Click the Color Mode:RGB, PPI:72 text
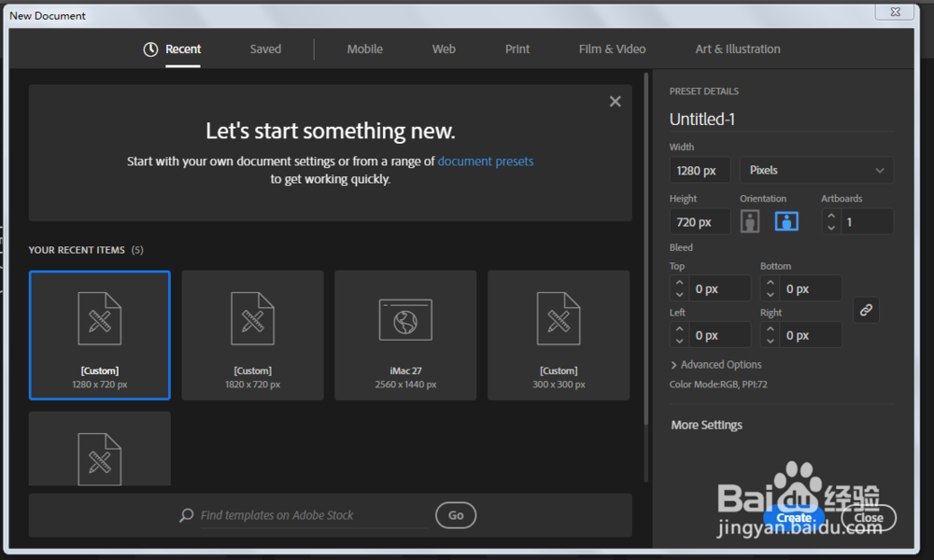Viewport: 934px width, 560px height. [718, 385]
